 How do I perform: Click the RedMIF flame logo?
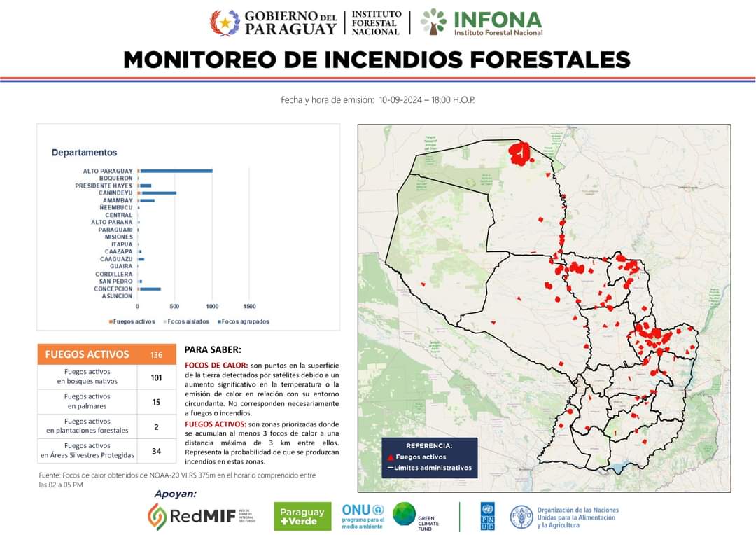(157, 516)
